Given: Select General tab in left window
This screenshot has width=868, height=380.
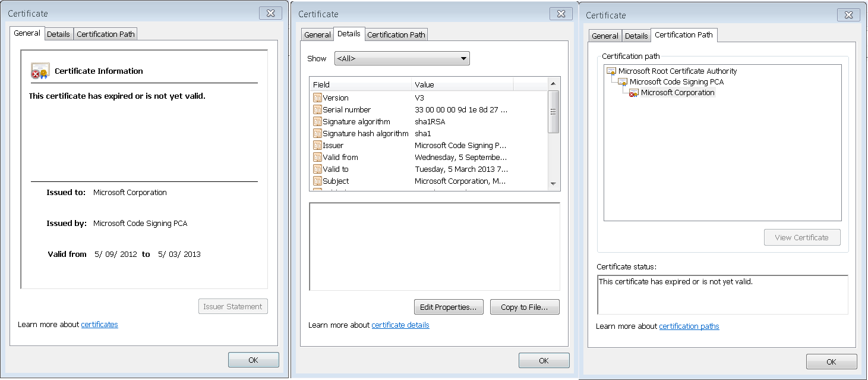Looking at the screenshot, I should 27,33.
